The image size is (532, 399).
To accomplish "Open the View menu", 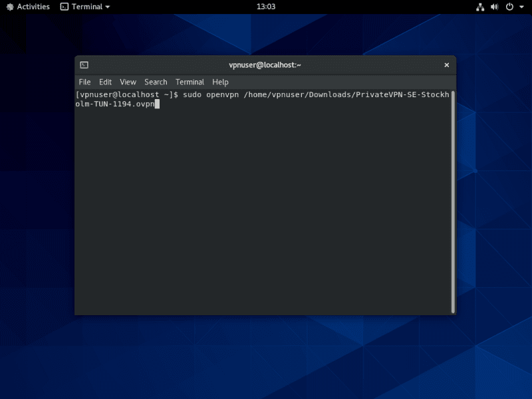I will [x=128, y=82].
